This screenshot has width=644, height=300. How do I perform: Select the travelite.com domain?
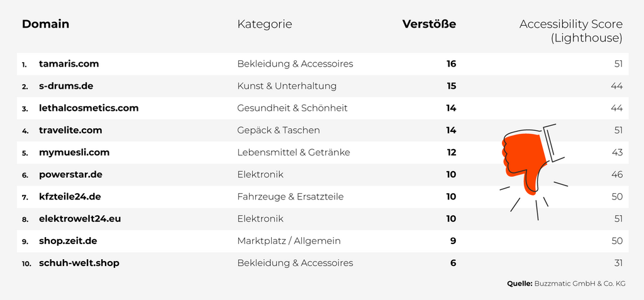tap(70, 130)
